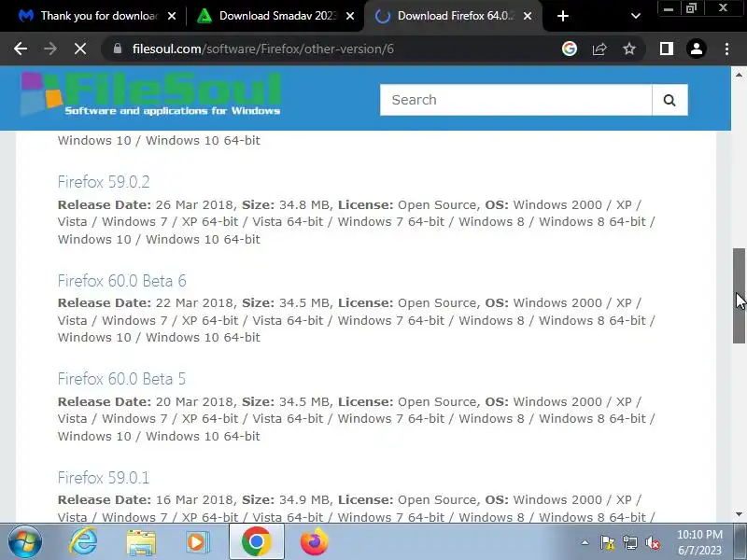The height and width of the screenshot is (560, 747).
Task: Open the Firefox 60.0 Beta 6 link
Action: (x=121, y=281)
